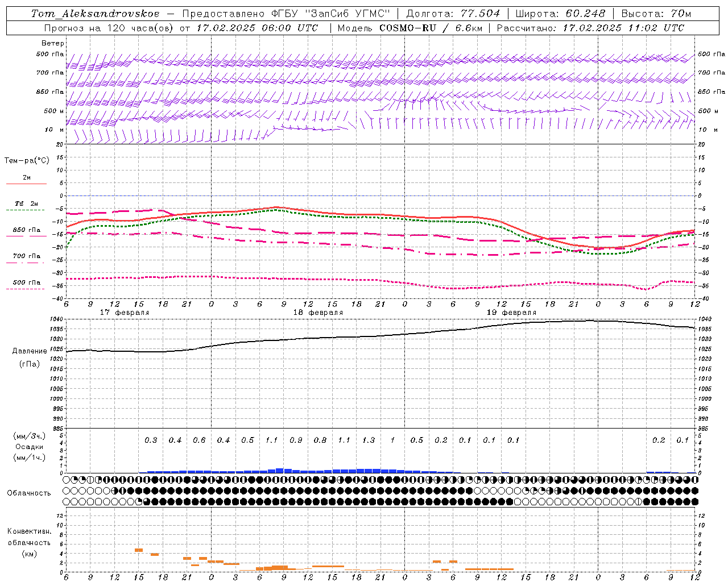Click the Облачность cloudiness panel label
The height and width of the screenshot is (582, 728).
[x=29, y=493]
